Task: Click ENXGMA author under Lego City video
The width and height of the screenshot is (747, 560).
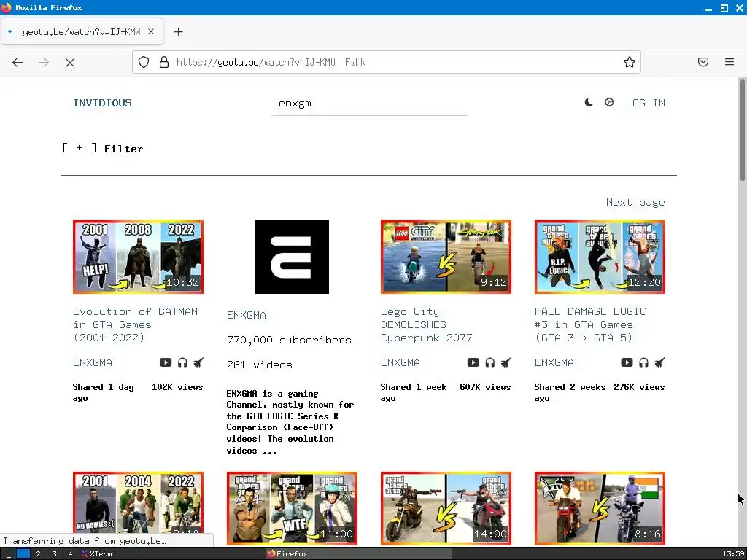Action: pyautogui.click(x=400, y=362)
